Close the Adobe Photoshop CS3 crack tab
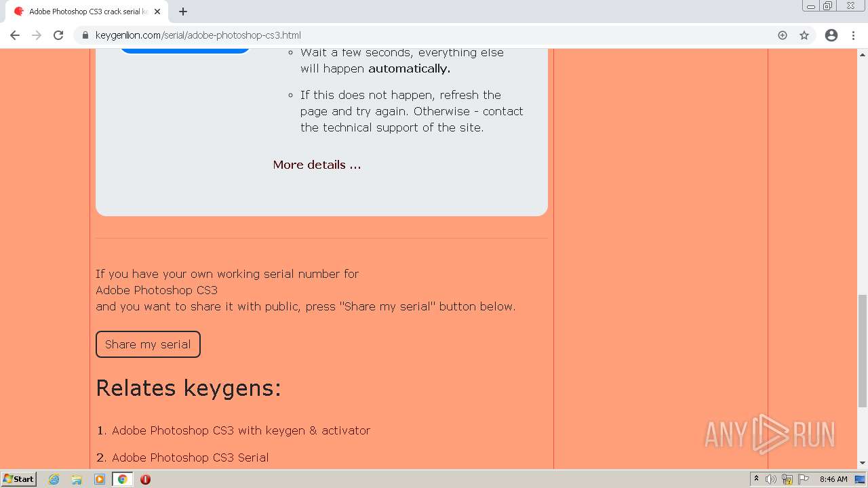Viewport: 868px width, 488px height. coord(157,12)
